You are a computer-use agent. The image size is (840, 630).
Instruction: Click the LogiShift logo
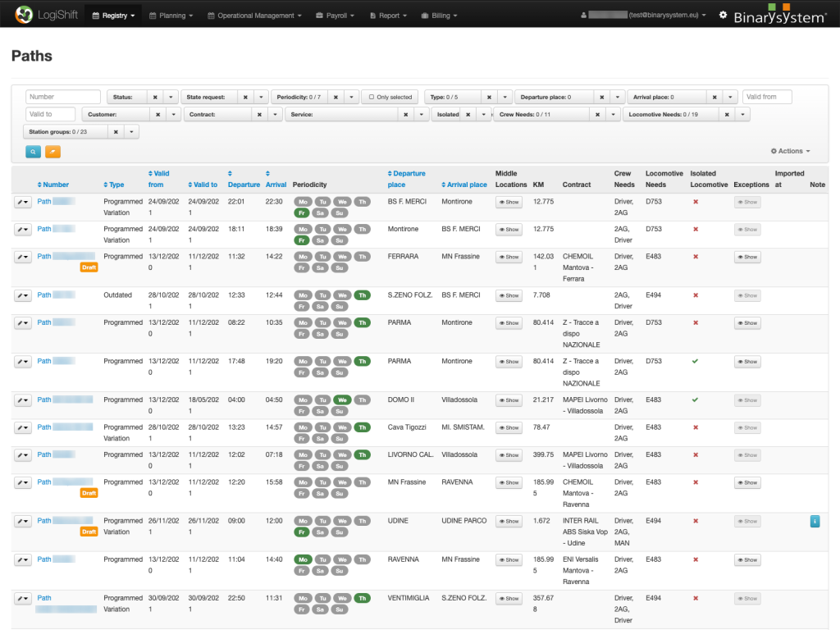[x=47, y=15]
